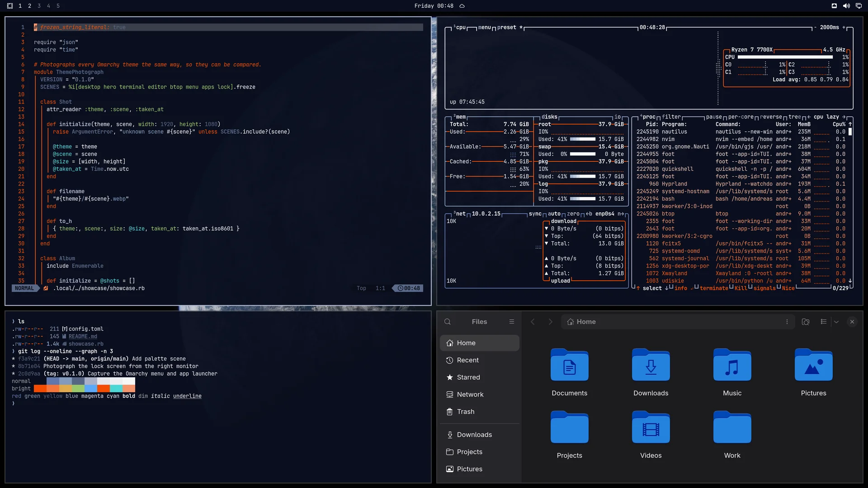Go forward with the Files forward arrow

click(550, 322)
